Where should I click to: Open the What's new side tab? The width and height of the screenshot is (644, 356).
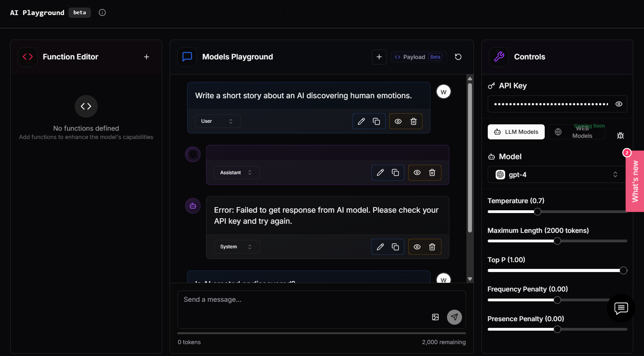(x=635, y=181)
